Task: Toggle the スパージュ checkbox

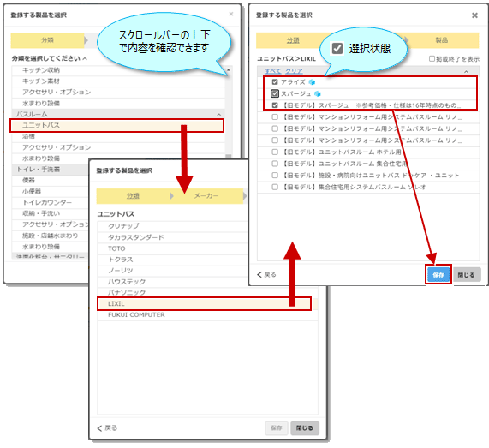Action: click(x=275, y=93)
